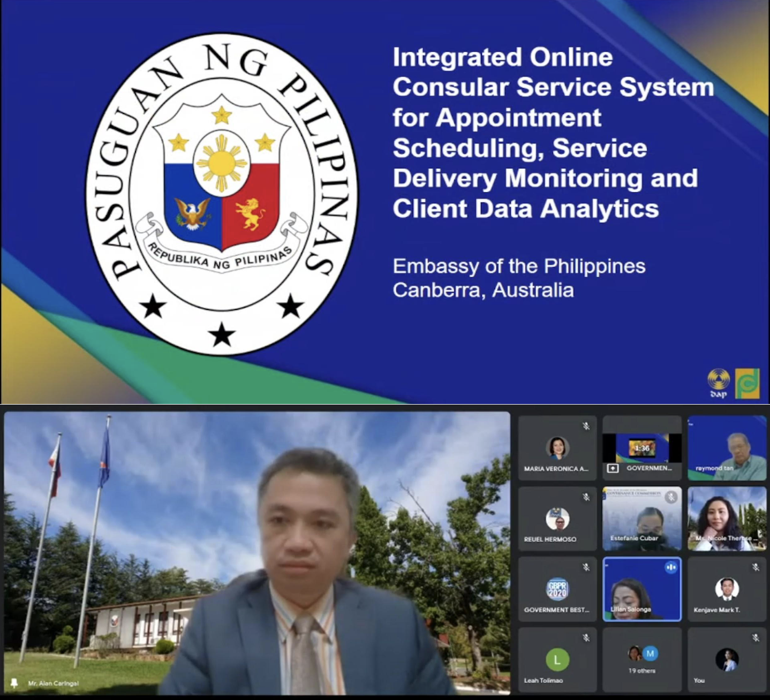This screenshot has height=700, width=770.
Task: Click the pin icon beside Mr. Alan Caringal
Action: [14, 683]
